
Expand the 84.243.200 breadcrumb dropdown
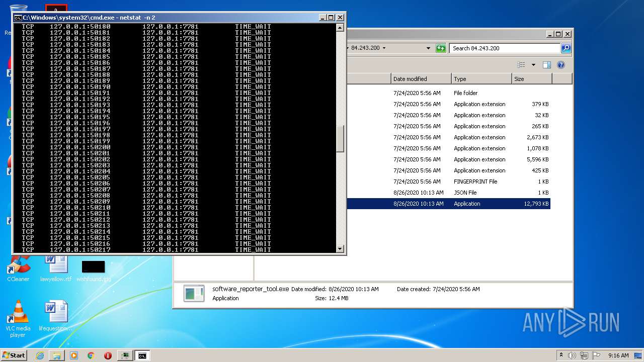click(x=384, y=48)
